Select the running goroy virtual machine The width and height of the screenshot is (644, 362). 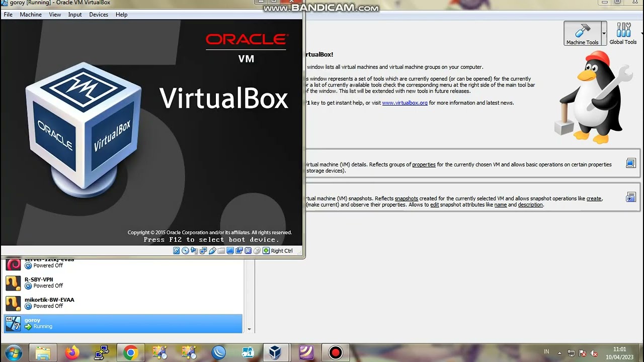click(123, 323)
